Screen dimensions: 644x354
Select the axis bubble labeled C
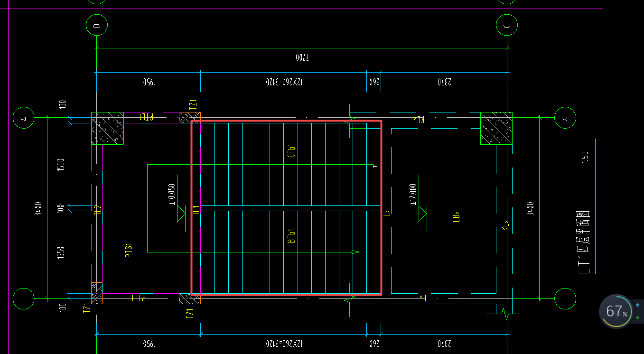pos(507,25)
